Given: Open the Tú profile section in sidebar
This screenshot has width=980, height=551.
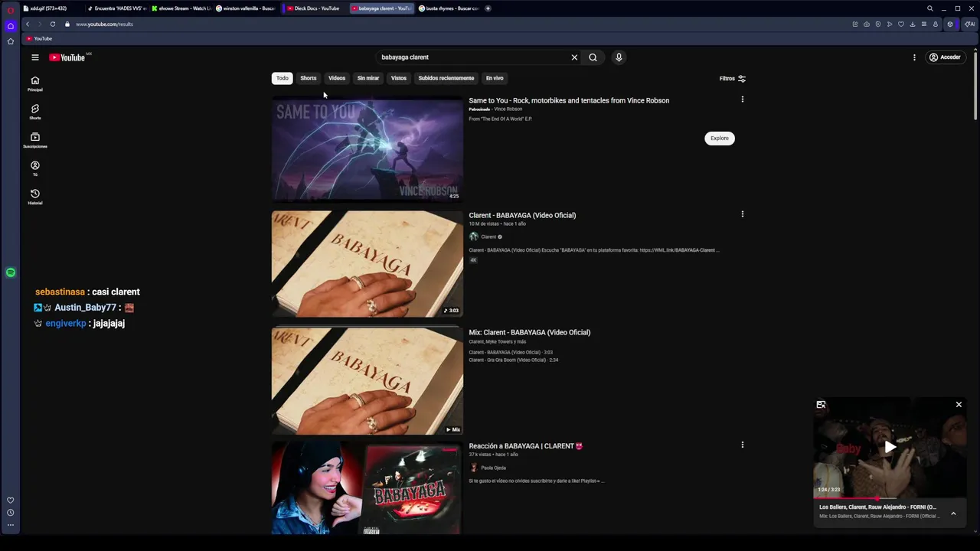Looking at the screenshot, I should click(34, 169).
